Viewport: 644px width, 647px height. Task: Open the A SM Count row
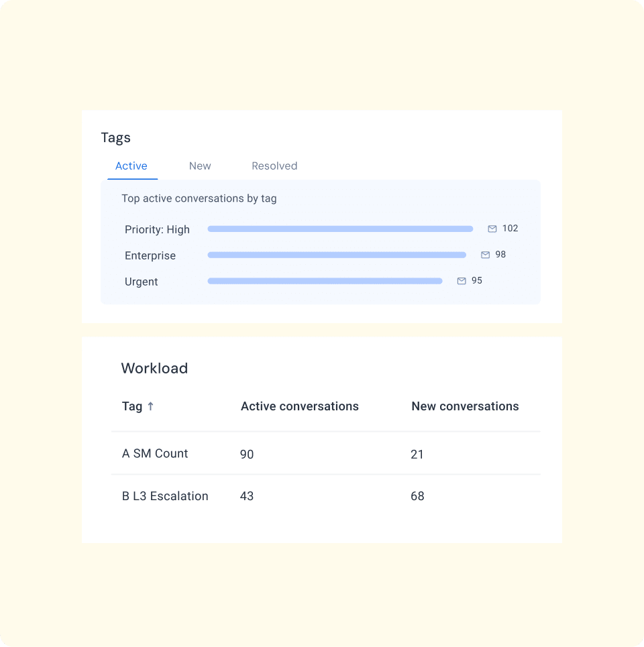(x=155, y=454)
